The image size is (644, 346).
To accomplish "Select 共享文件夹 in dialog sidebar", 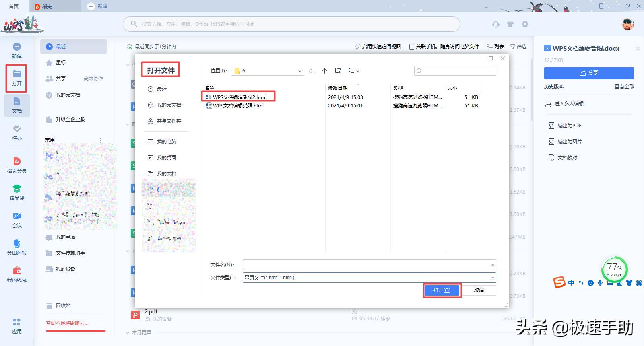I will point(164,121).
